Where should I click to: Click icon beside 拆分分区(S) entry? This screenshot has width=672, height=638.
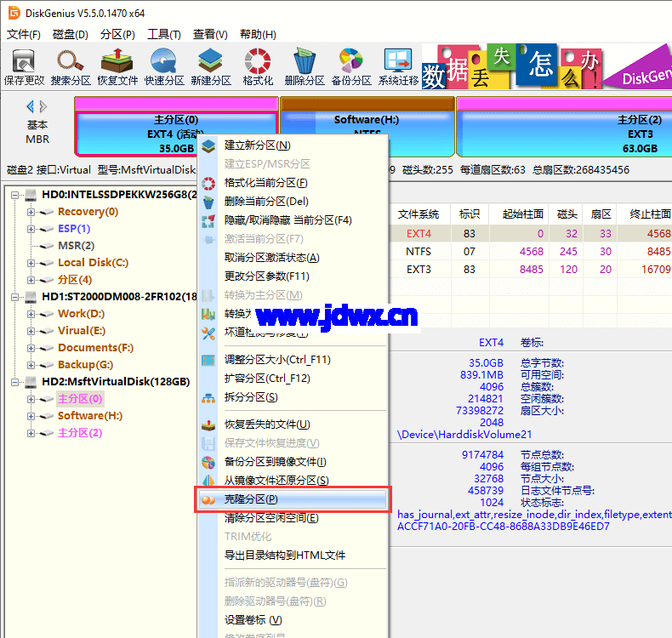(x=208, y=398)
